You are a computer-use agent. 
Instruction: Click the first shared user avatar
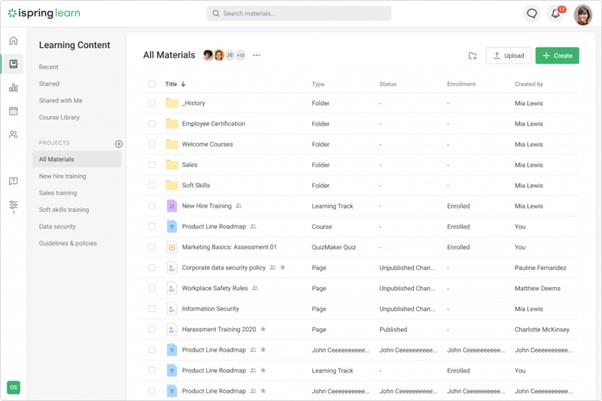(208, 55)
